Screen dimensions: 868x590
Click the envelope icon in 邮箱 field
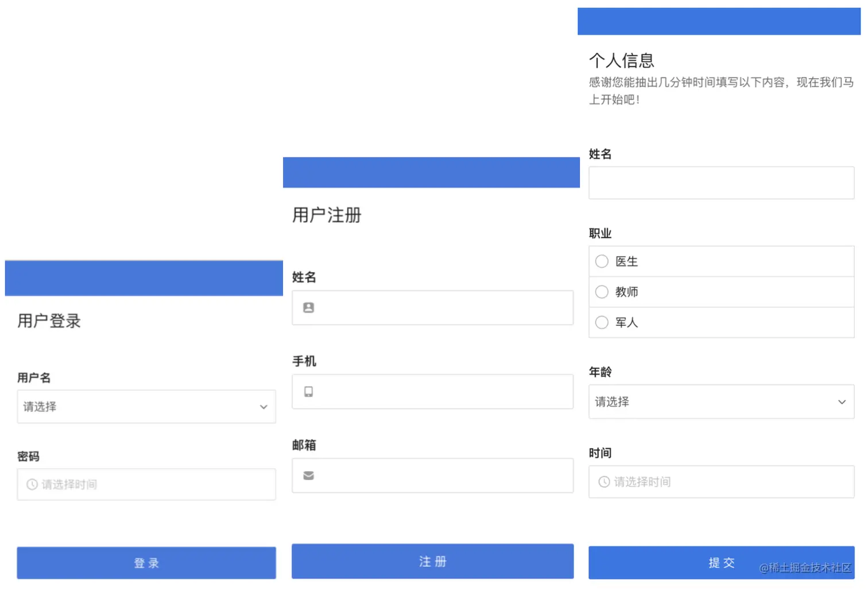(308, 476)
